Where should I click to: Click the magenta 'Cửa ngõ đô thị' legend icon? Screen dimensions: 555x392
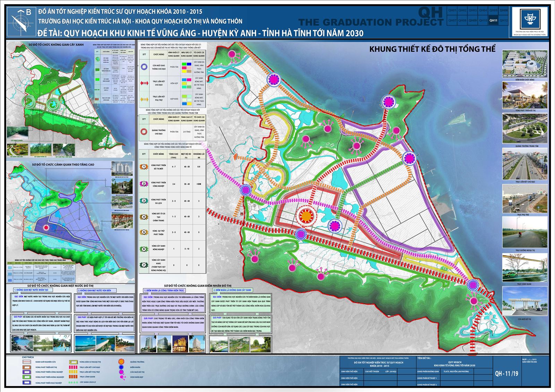121,372
